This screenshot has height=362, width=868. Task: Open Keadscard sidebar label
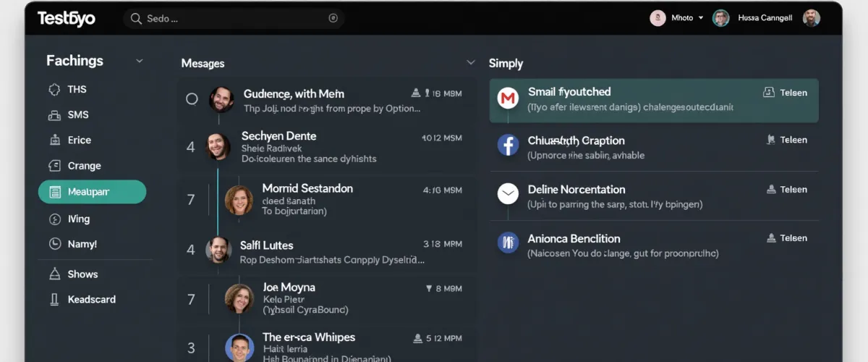pyautogui.click(x=91, y=299)
